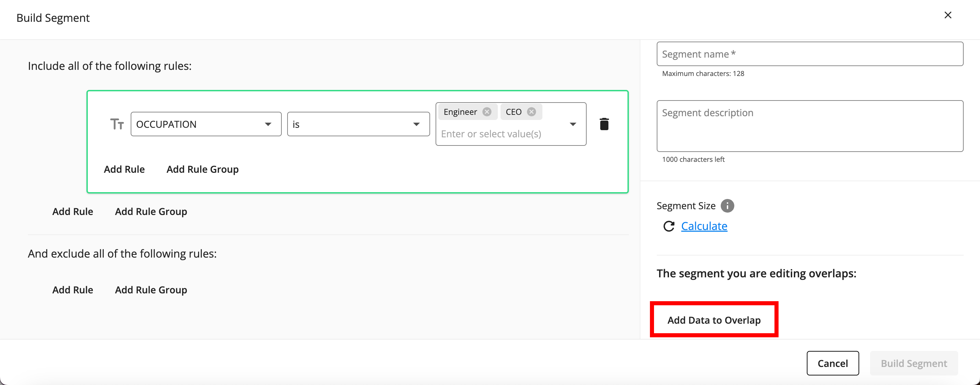The image size is (980, 385).
Task: Click Add Rule Group inside green group
Action: click(x=202, y=169)
